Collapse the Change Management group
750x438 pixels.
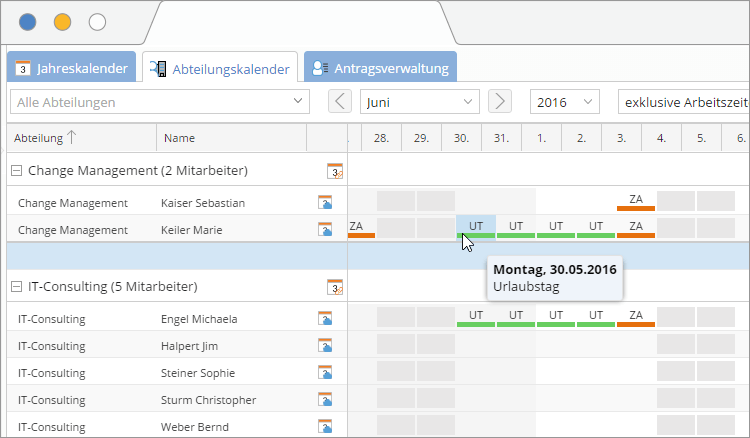pyautogui.click(x=16, y=171)
